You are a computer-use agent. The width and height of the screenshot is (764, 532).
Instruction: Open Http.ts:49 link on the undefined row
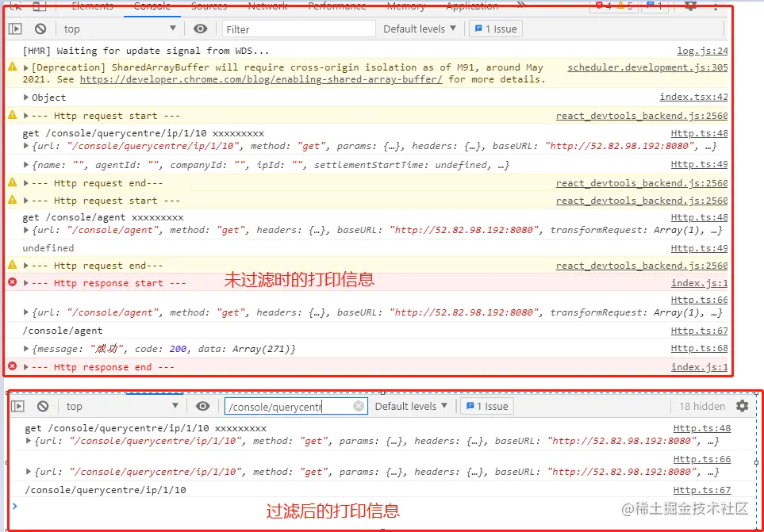[x=699, y=248]
